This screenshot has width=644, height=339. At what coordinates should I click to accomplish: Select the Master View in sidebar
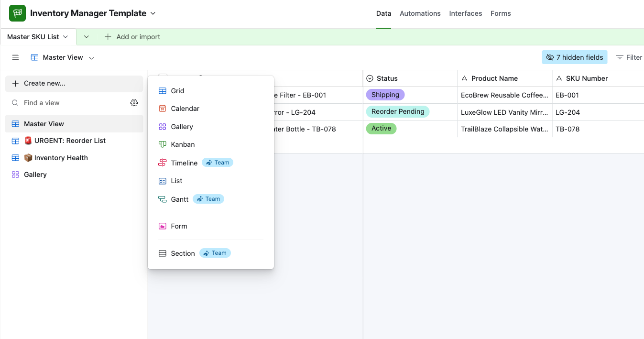[74, 124]
